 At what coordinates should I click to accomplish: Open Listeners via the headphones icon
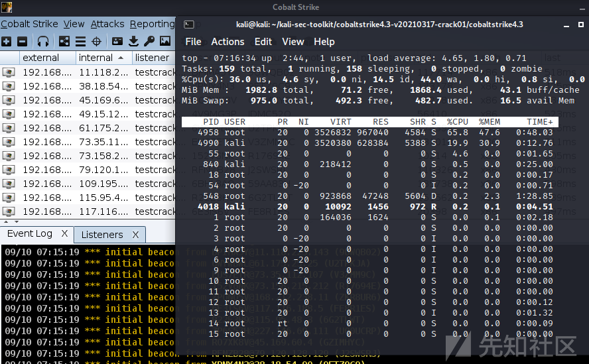[43, 41]
